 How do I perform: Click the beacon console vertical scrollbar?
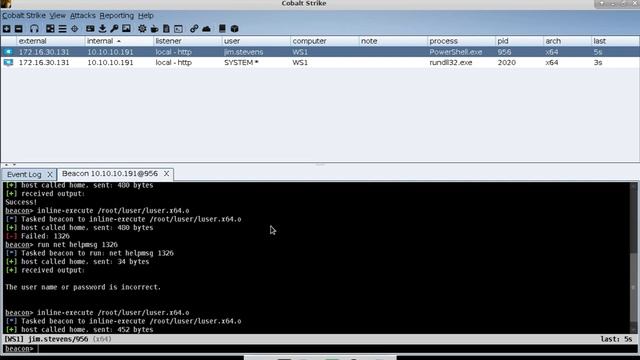tap(634, 258)
